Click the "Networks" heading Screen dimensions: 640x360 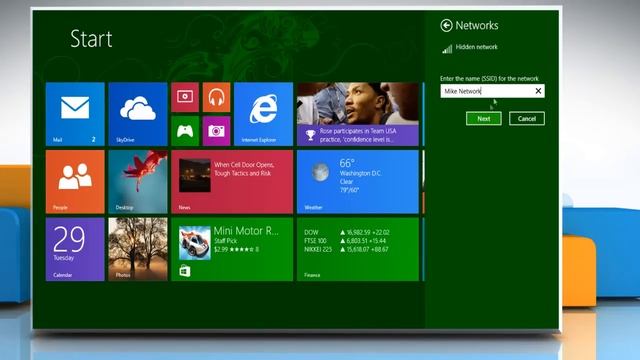tap(477, 25)
